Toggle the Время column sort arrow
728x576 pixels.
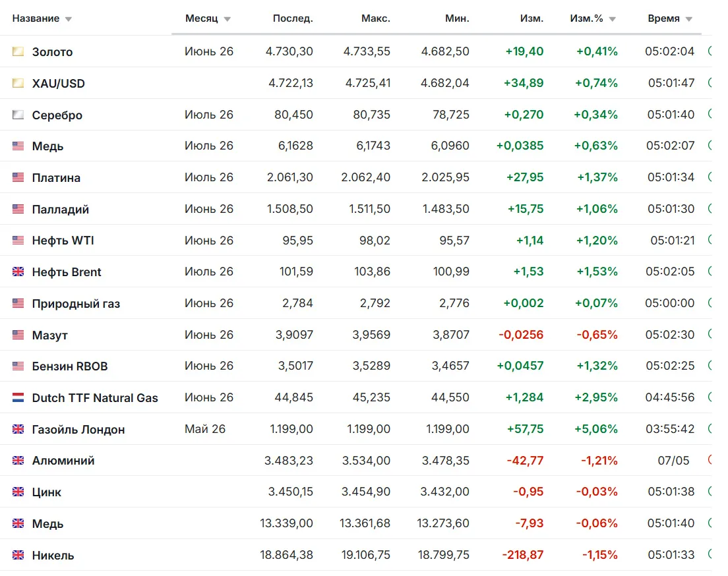(x=689, y=19)
